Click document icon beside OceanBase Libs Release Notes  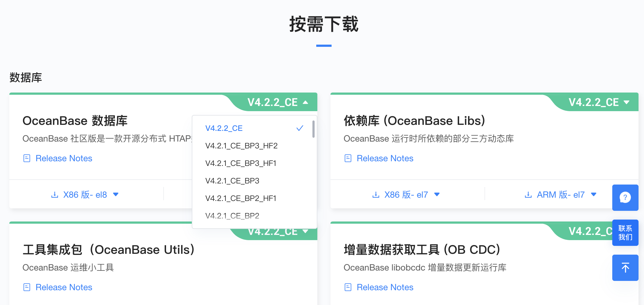click(348, 158)
